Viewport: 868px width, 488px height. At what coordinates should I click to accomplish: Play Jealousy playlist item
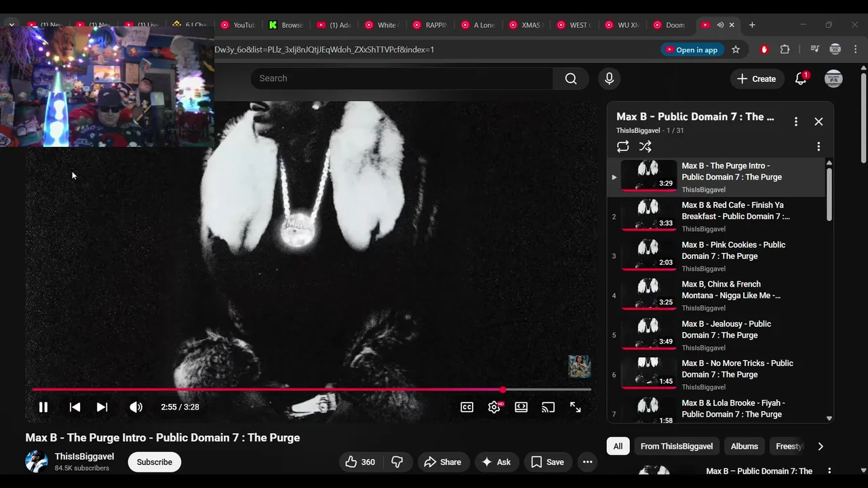(716, 335)
